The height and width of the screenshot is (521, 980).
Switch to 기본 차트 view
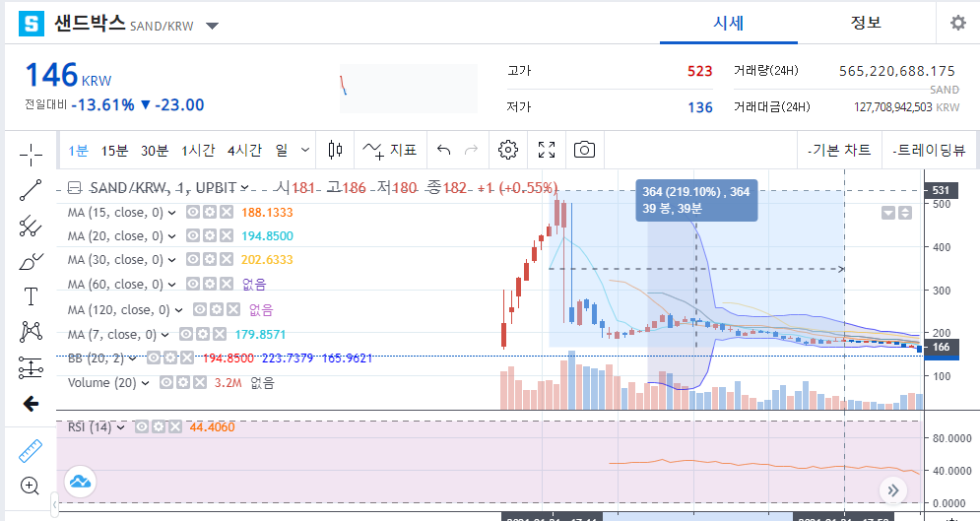(839, 150)
